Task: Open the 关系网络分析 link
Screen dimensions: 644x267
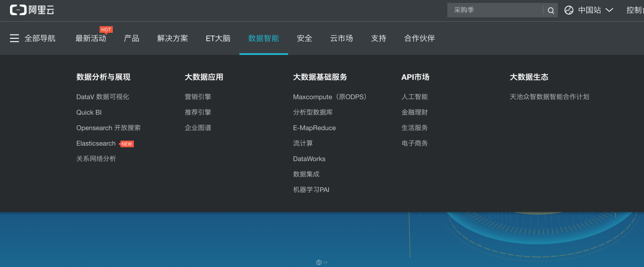Action: [96, 159]
